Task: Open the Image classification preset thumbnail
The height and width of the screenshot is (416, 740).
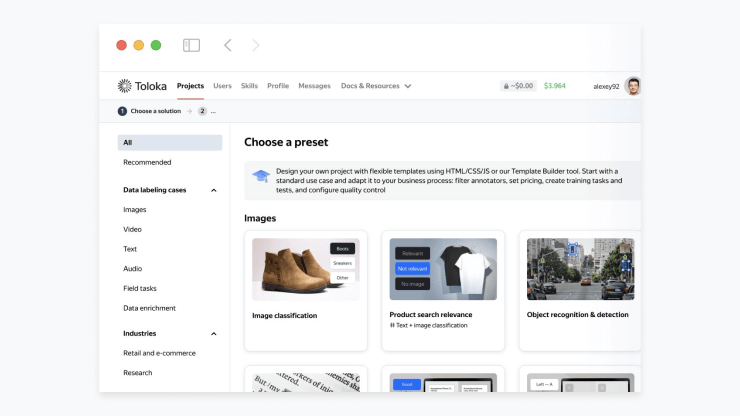Action: pos(306,269)
